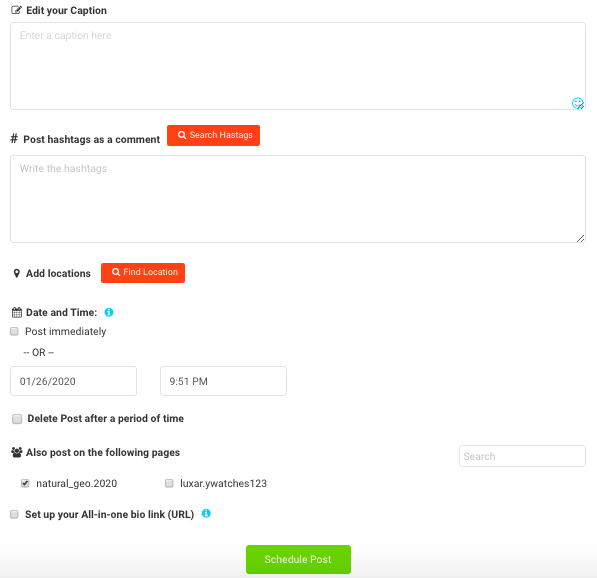Select the luxar.ywatches123 page checkbox
The height and width of the screenshot is (578, 597).
coord(169,483)
